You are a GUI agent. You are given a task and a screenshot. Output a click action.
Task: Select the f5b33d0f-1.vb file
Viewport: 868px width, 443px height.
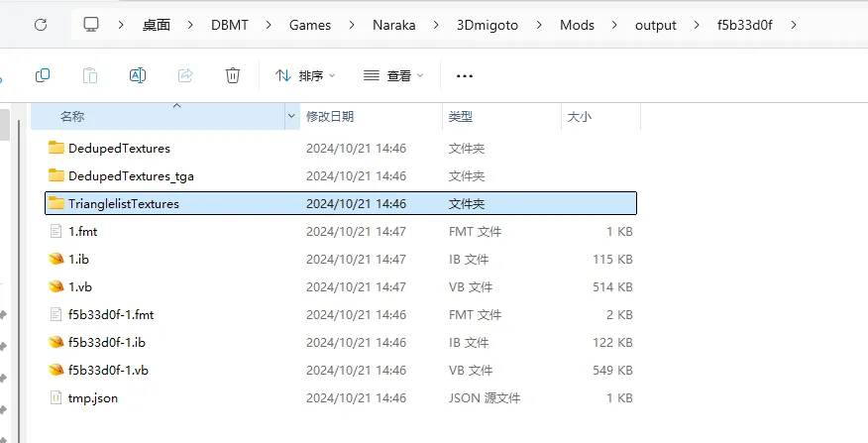(x=108, y=371)
